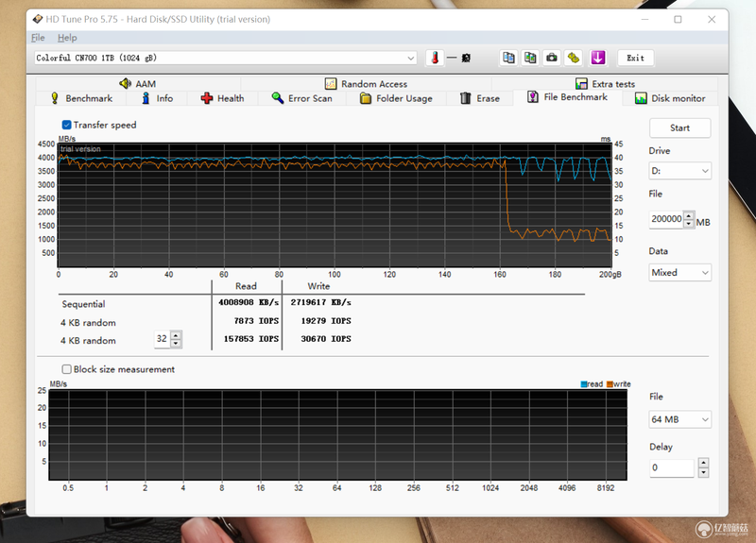Image resolution: width=756 pixels, height=543 pixels.
Task: Click the blue read legend swatch
Action: pos(584,384)
